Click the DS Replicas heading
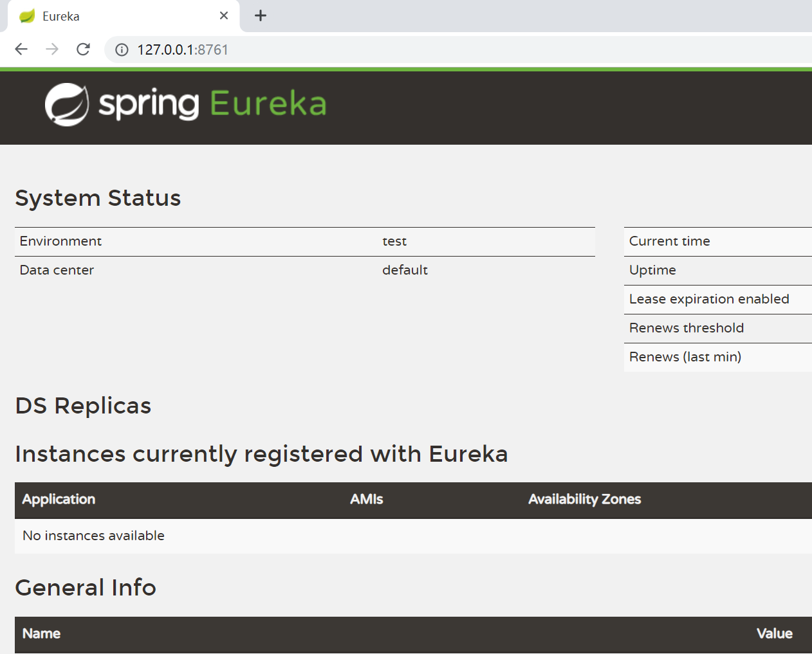The height and width of the screenshot is (654, 812). coord(83,406)
